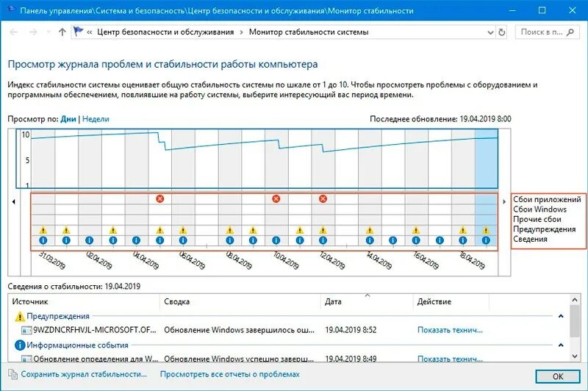This screenshot has width=588, height=391.
Task: Select the warning icon for 03.04.2019
Action: [x=113, y=230]
